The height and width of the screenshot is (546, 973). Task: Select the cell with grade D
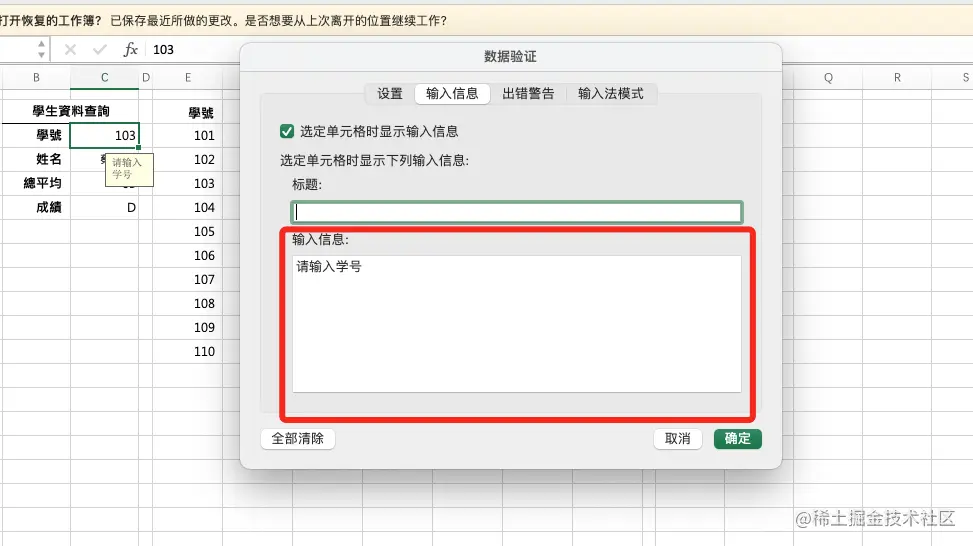(x=104, y=207)
